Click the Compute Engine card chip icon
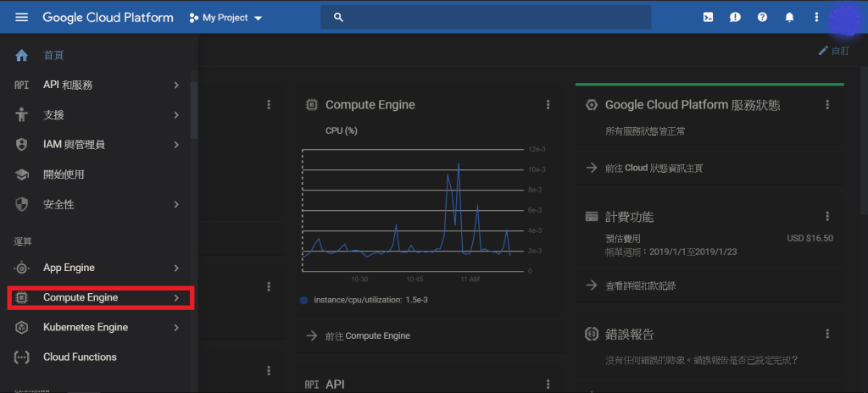The width and height of the screenshot is (868, 393). point(312,105)
